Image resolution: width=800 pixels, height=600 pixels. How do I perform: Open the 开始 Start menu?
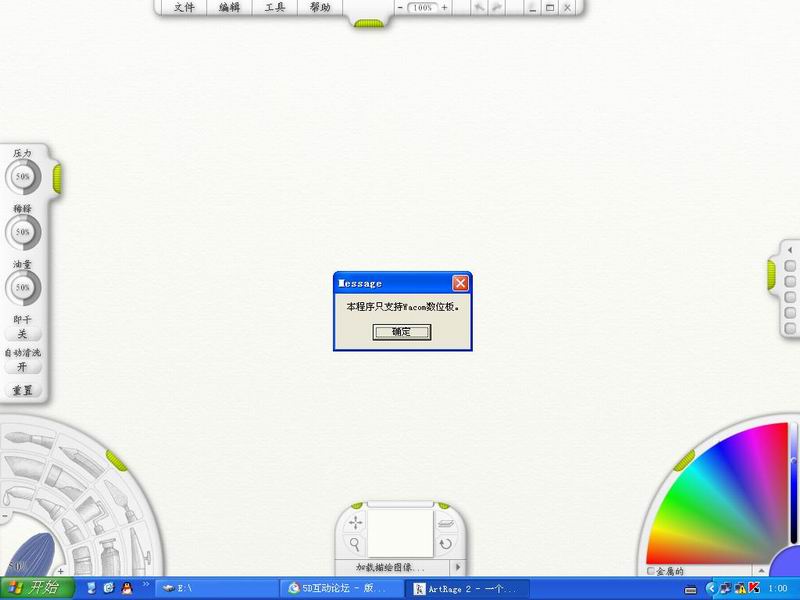coord(38,588)
